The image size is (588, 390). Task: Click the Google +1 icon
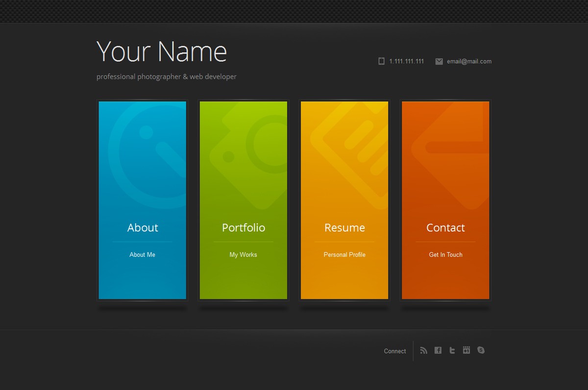(466, 350)
